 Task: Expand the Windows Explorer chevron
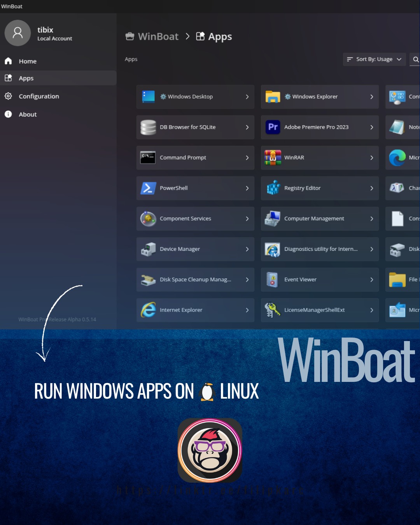[x=372, y=97]
